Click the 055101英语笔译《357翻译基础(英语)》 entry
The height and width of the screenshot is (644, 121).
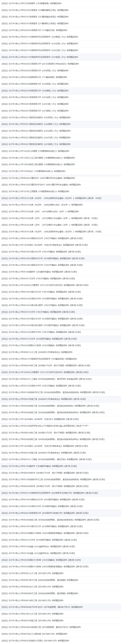pyautogui.click(x=35, y=17)
